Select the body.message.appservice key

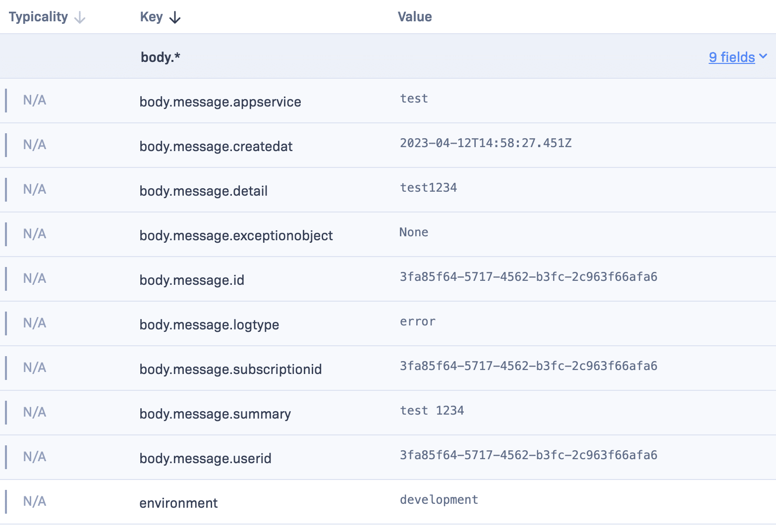220,102
